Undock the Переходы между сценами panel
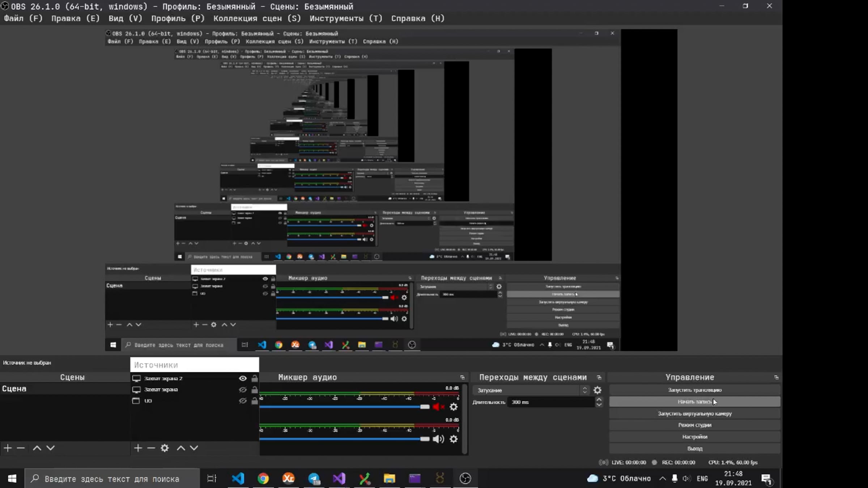 pos(599,377)
